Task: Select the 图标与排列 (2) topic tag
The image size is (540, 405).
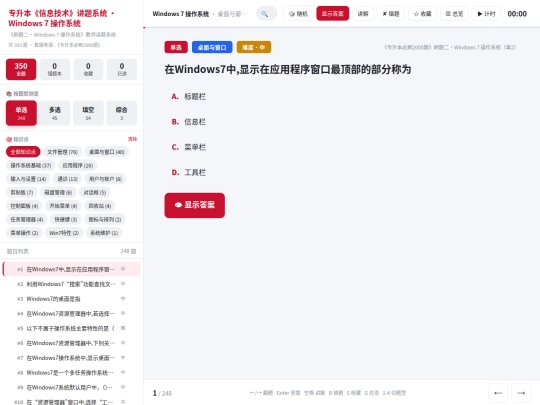Action: point(105,219)
